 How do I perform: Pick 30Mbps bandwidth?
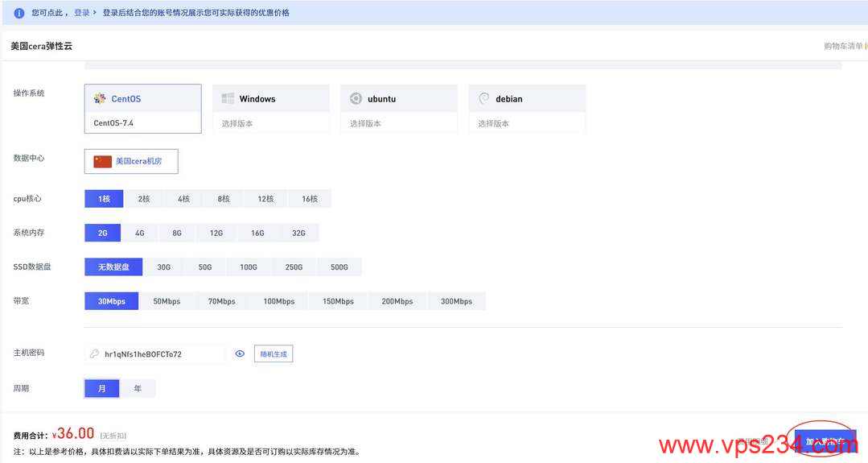click(111, 301)
